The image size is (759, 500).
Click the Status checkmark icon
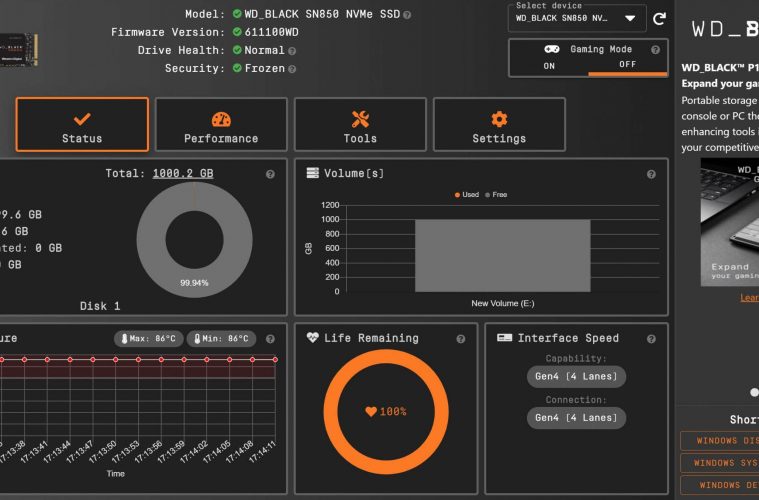(x=82, y=119)
